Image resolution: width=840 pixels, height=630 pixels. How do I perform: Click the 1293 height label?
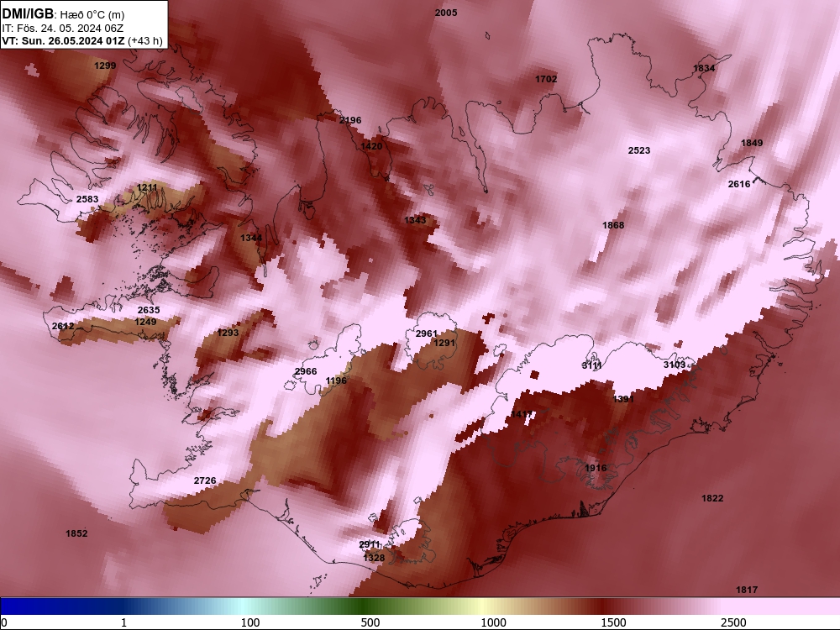click(228, 333)
